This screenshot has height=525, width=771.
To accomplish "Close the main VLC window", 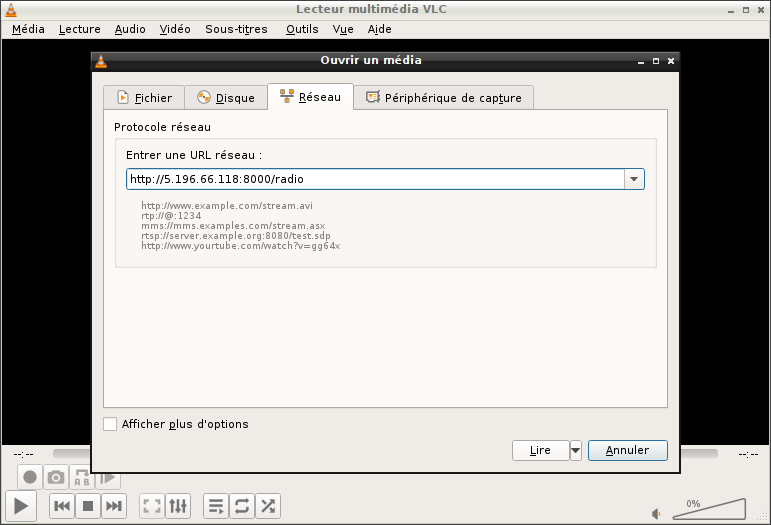I will 761,10.
